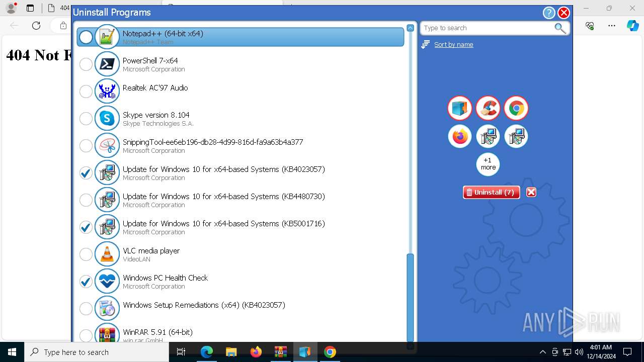This screenshot has height=362, width=644.
Task: Check the Windows Setup Remediations checkbox
Action: (x=86, y=309)
